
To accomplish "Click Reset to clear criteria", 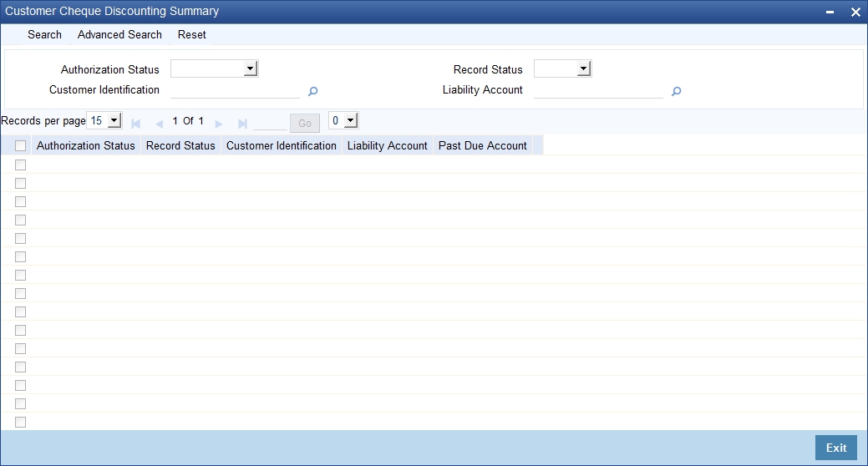I will click(x=191, y=34).
